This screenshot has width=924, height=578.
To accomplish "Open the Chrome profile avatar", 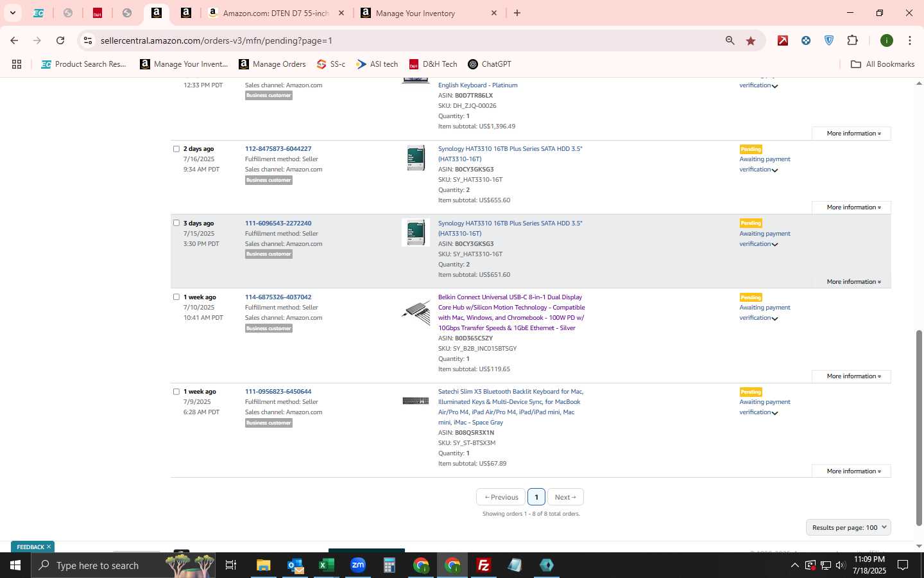I will click(887, 40).
